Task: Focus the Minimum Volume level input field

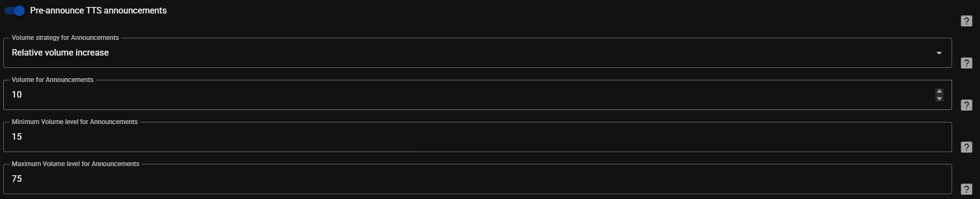Action: (x=477, y=137)
